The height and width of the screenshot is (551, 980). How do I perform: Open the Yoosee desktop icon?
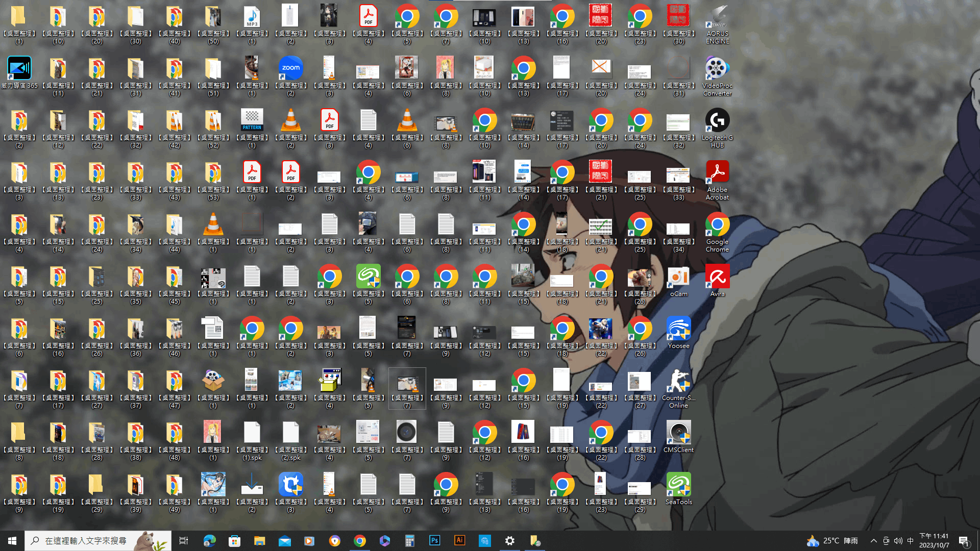tap(678, 329)
